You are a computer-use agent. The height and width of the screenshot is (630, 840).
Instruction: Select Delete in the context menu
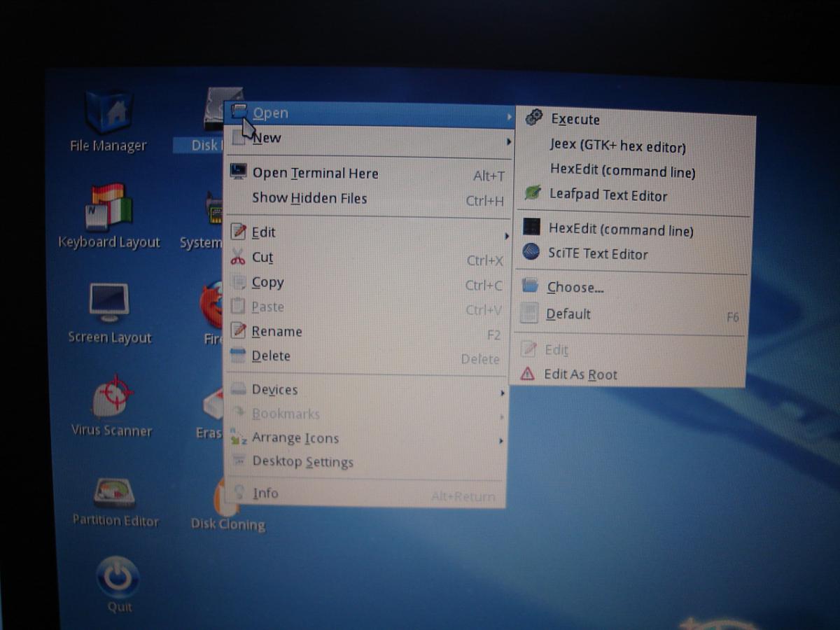[x=365, y=357]
